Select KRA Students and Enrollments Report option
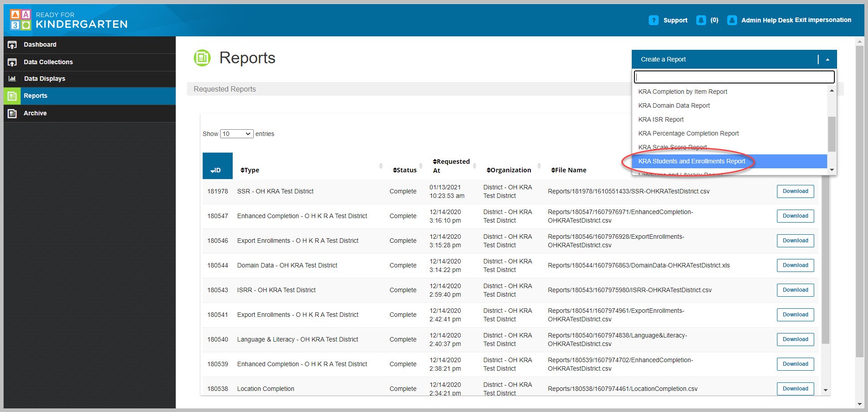 coord(729,161)
